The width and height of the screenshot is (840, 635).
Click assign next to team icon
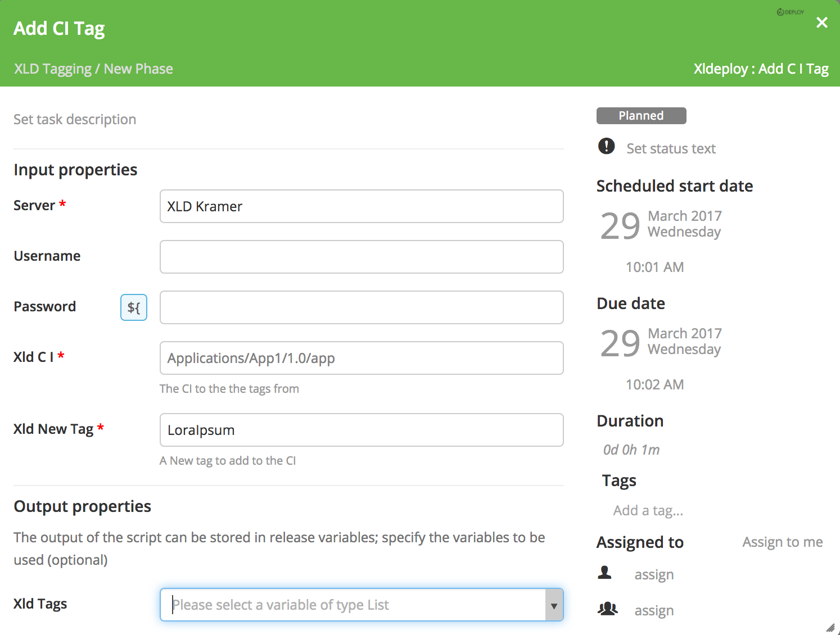pyautogui.click(x=654, y=611)
